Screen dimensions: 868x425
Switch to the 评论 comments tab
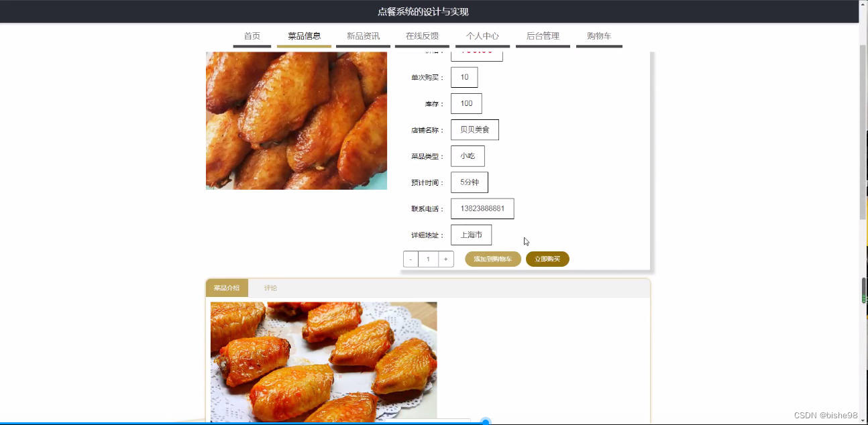click(x=271, y=288)
